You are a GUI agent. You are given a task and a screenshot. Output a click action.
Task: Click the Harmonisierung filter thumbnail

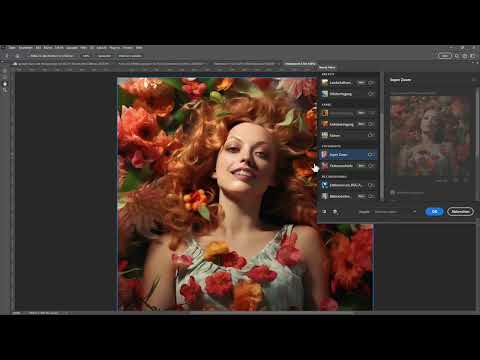(325, 113)
